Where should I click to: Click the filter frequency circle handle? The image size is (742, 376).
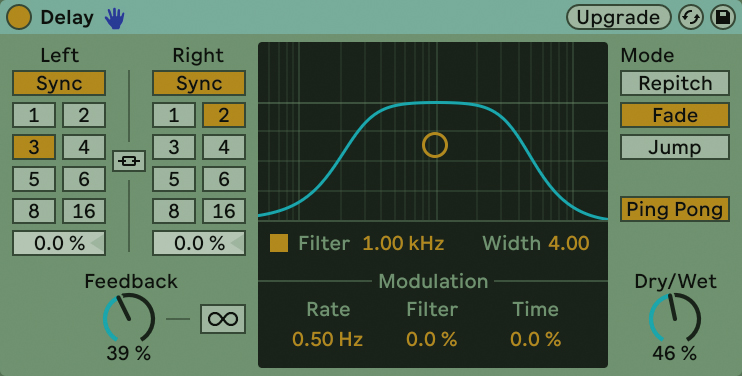(x=435, y=145)
